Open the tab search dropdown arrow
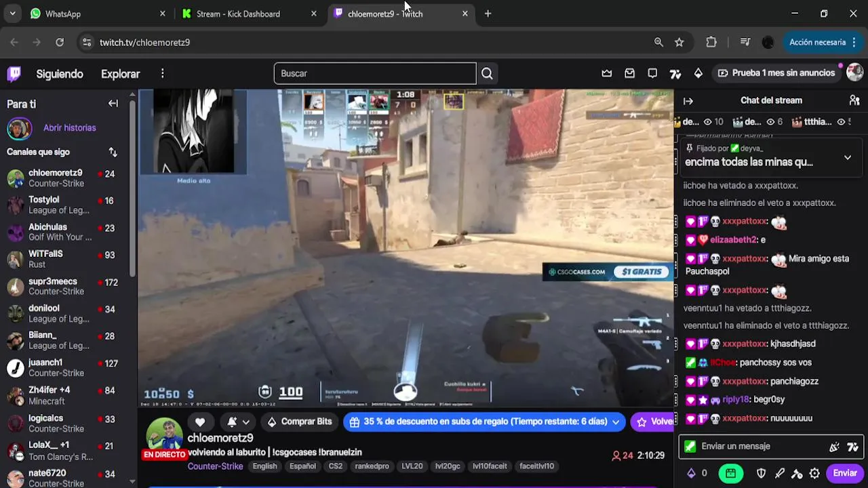The width and height of the screenshot is (868, 488). 13,14
